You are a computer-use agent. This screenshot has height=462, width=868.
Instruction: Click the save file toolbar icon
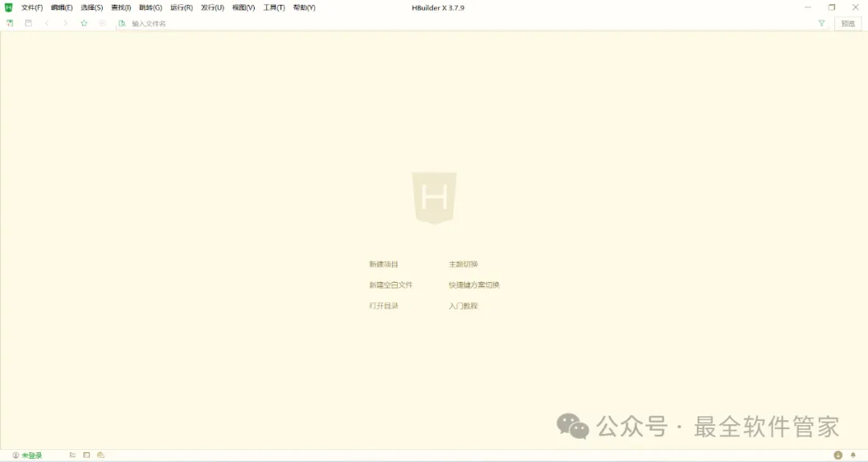pos(28,23)
